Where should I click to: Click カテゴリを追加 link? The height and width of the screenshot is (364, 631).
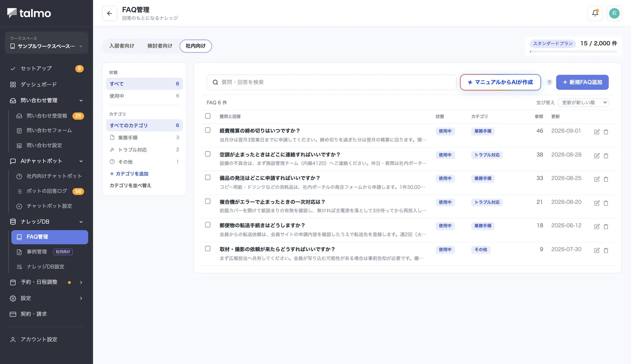tap(129, 174)
